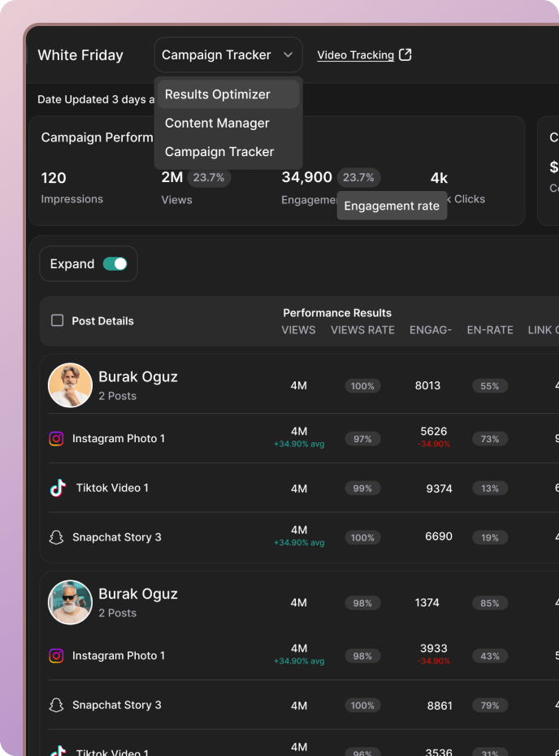559x756 pixels.
Task: Click the Engagement rate tooltip
Action: 392,206
